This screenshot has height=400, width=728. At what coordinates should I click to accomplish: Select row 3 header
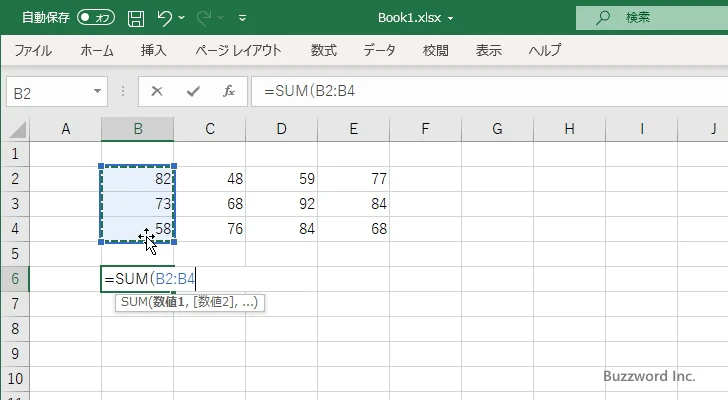(x=15, y=204)
